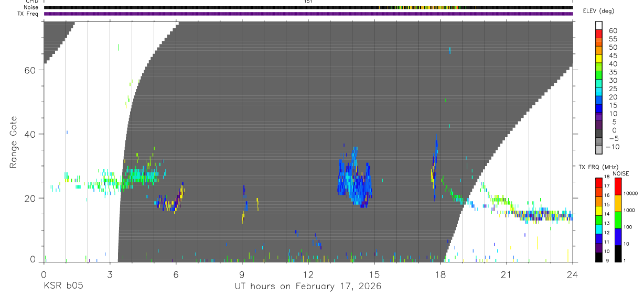
Task: Click the x-axis tick label '6'
Action: 176,274
